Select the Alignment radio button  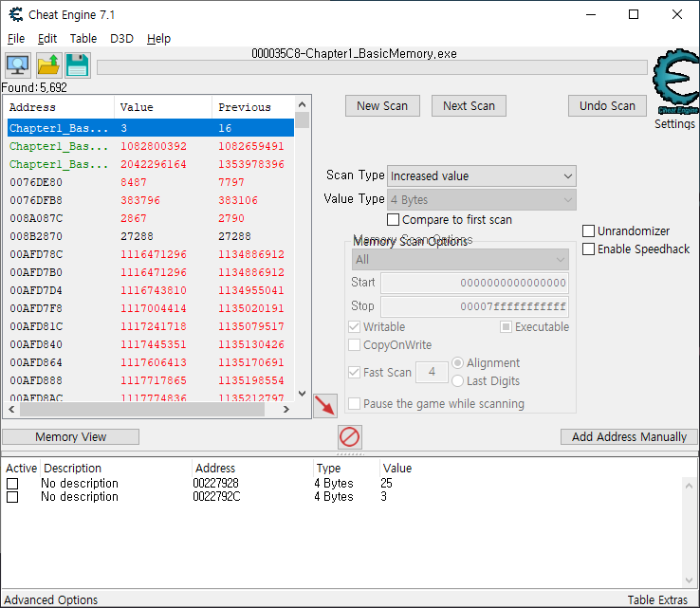click(457, 363)
